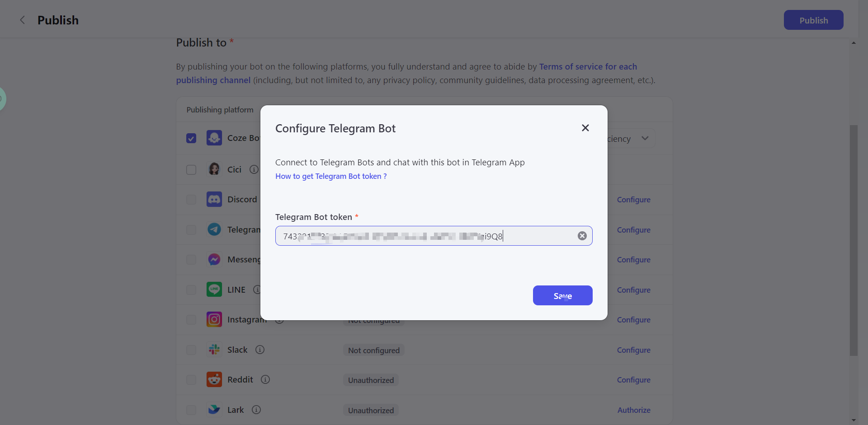This screenshot has width=868, height=425.
Task: Open info tooltip next to Slack
Action: pyautogui.click(x=260, y=350)
